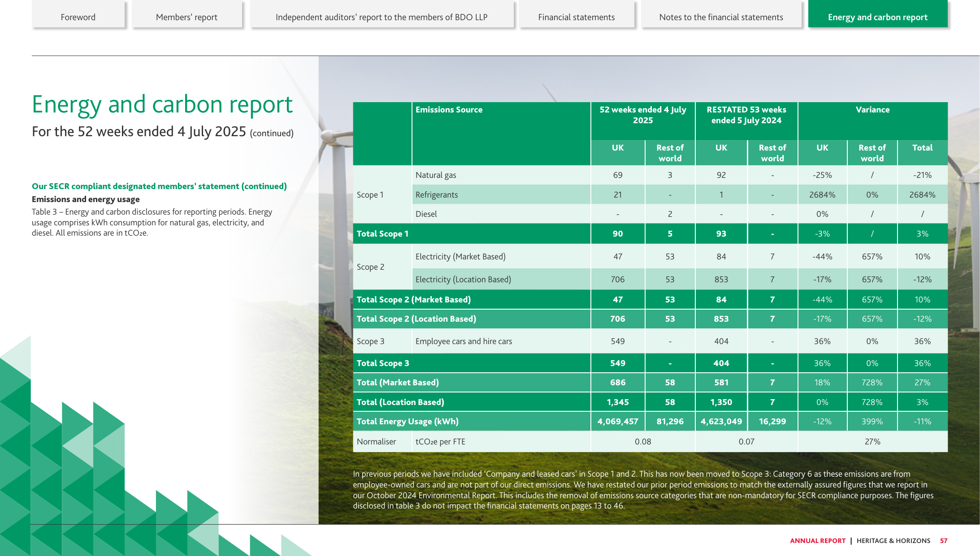The image size is (980, 556).
Task: Click the 'Variance' column header
Action: [872, 109]
